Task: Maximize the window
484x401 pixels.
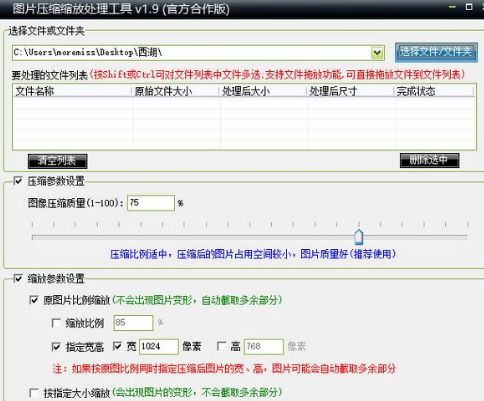Action: click(469, 7)
